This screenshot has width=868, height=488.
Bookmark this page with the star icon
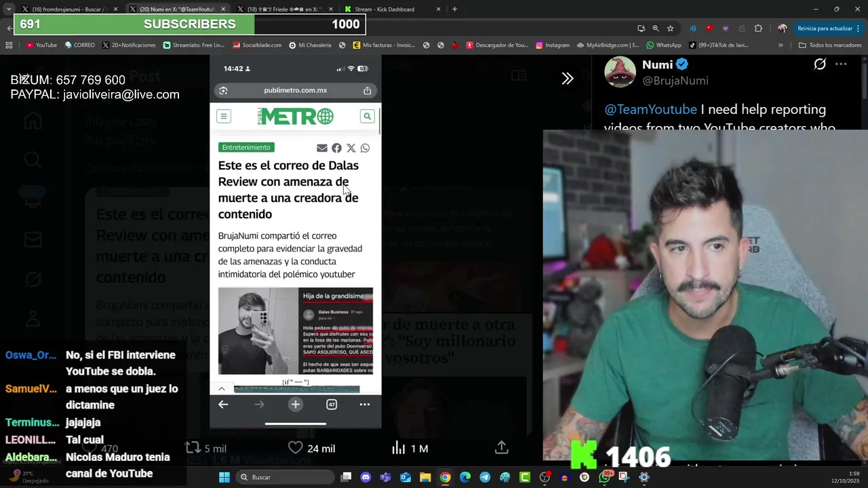pyautogui.click(x=671, y=28)
